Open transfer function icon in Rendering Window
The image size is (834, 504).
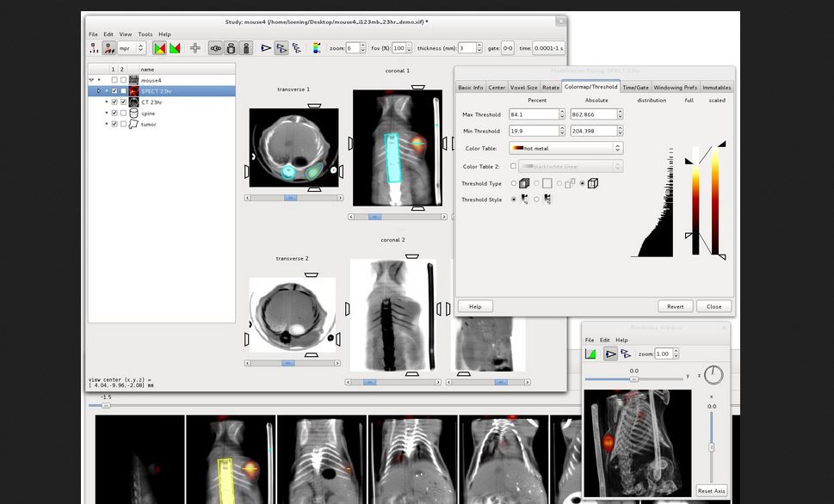pos(590,353)
